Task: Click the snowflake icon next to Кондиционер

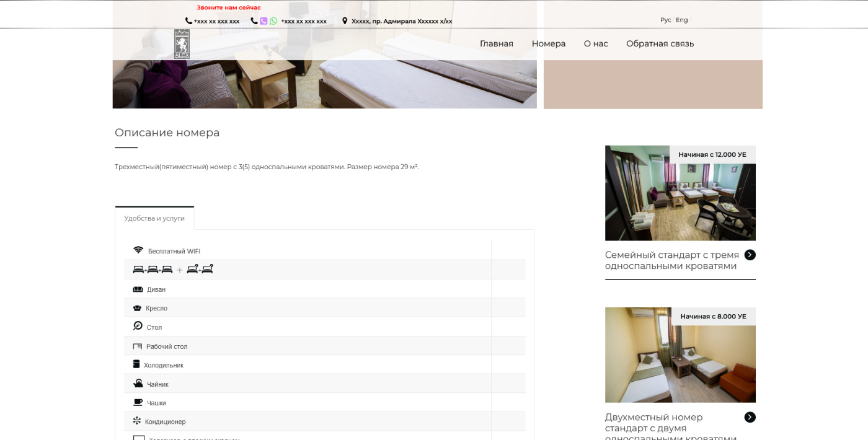Action: pyautogui.click(x=137, y=421)
